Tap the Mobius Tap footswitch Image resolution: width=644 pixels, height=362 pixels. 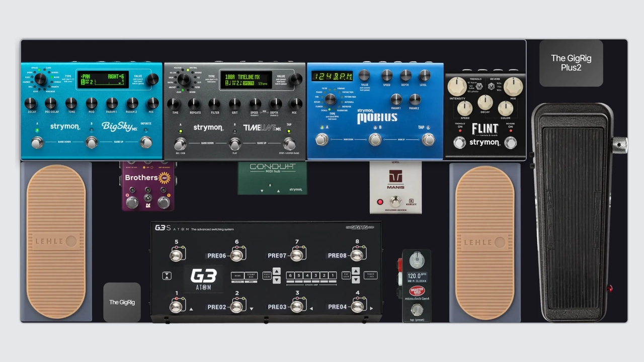coord(428,140)
